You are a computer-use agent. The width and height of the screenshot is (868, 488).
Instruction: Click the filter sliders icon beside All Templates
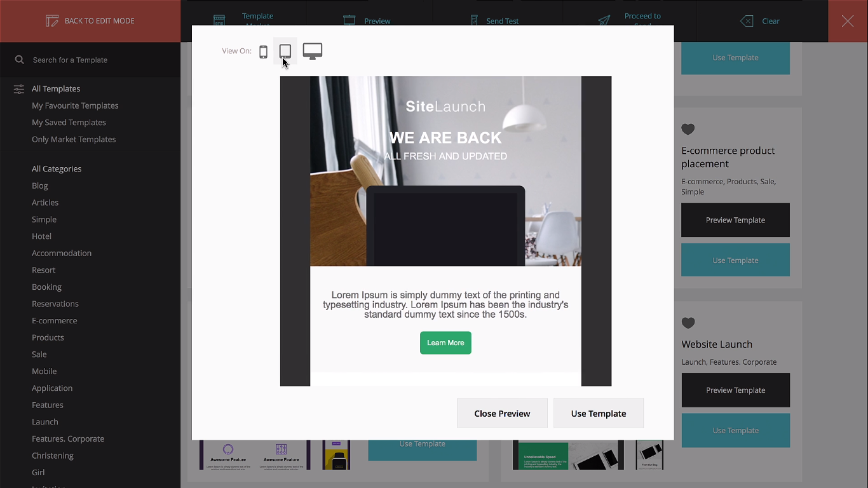tap(19, 89)
